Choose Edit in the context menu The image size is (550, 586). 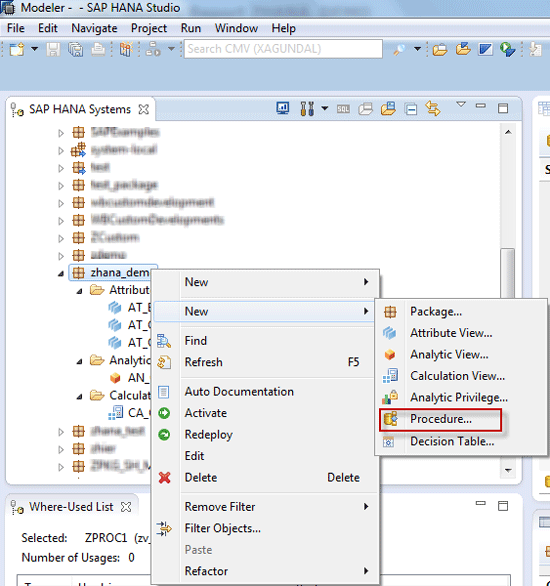coord(265,456)
